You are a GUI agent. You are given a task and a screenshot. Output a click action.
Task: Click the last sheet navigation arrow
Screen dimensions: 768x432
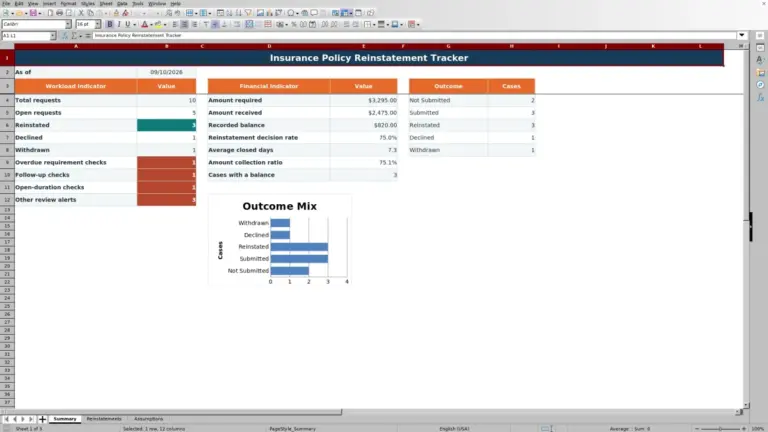coord(31,419)
